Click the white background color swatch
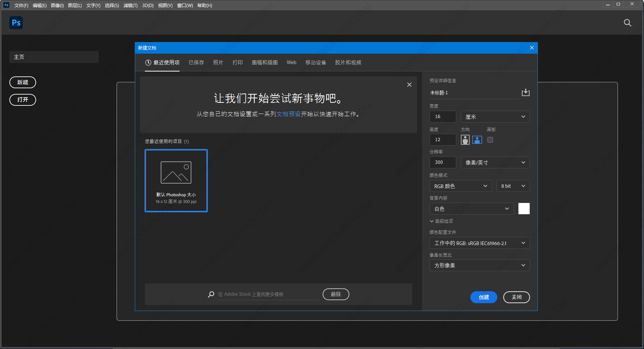The width and height of the screenshot is (644, 349). (x=524, y=209)
